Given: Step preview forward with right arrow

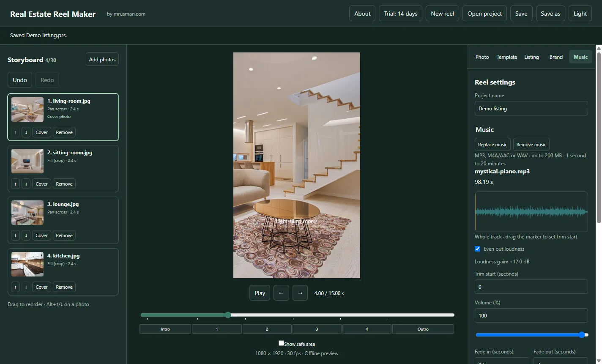Looking at the screenshot, I should click(300, 293).
